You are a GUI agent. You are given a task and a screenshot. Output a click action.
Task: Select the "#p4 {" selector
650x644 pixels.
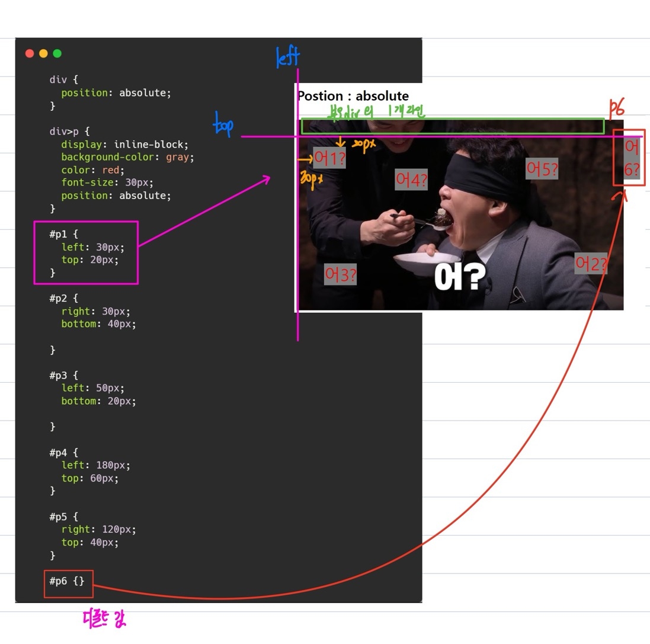pos(64,453)
